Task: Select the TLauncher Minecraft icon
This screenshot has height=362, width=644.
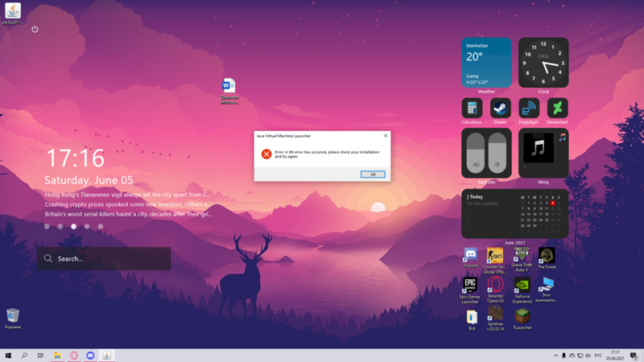Action: point(522,316)
